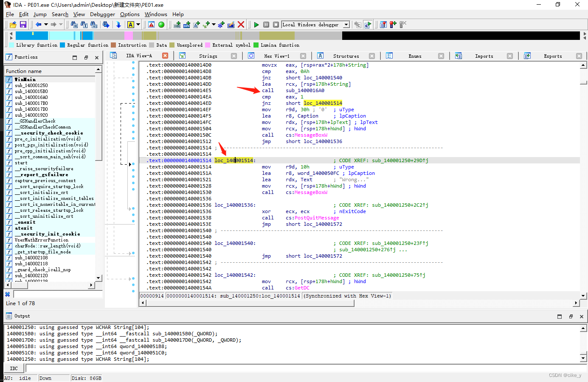
Task: Click the green circle toolbar icon
Action: [x=161, y=25]
